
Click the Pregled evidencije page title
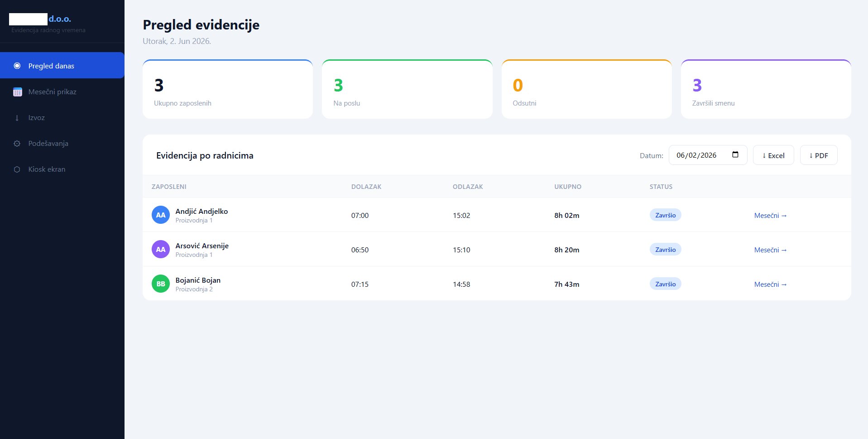pos(201,24)
